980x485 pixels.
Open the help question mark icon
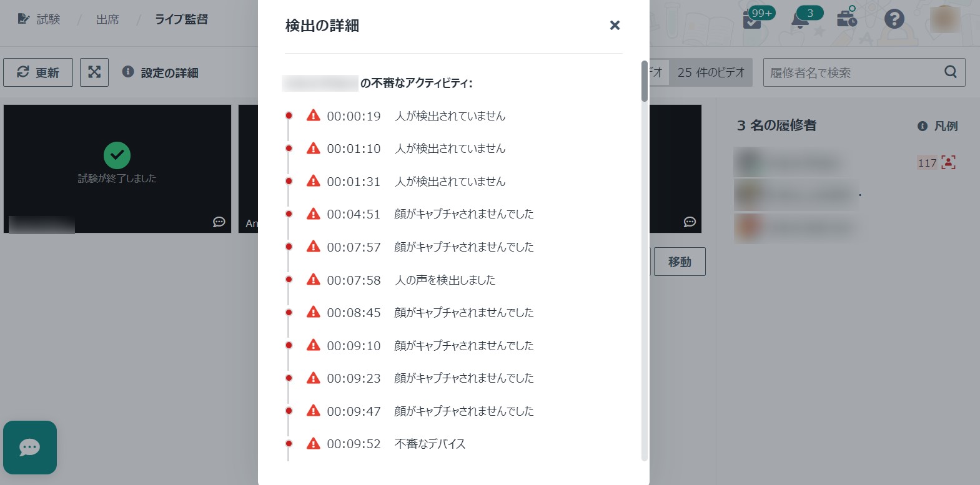click(x=894, y=19)
